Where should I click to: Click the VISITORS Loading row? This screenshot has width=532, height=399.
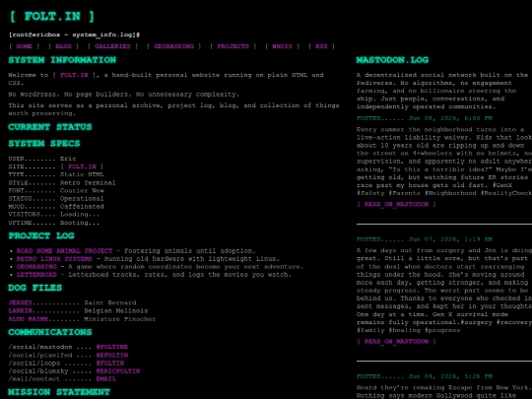pyautogui.click(x=54, y=215)
